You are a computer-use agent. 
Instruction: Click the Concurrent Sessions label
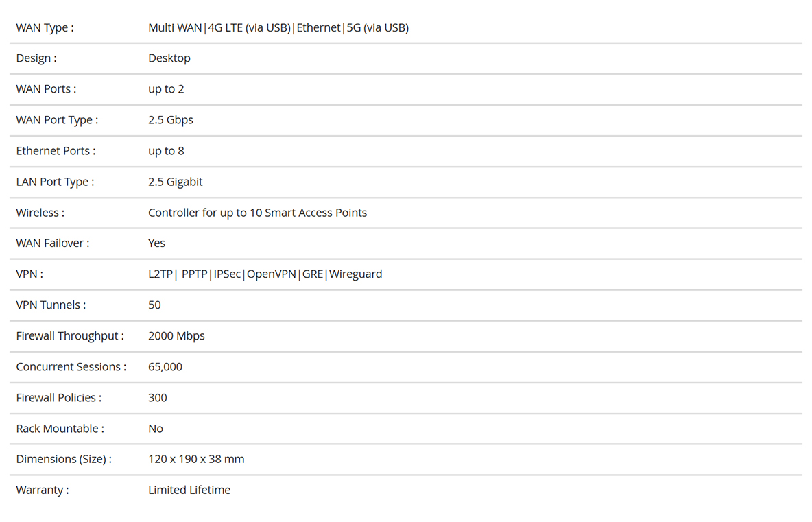coord(71,367)
